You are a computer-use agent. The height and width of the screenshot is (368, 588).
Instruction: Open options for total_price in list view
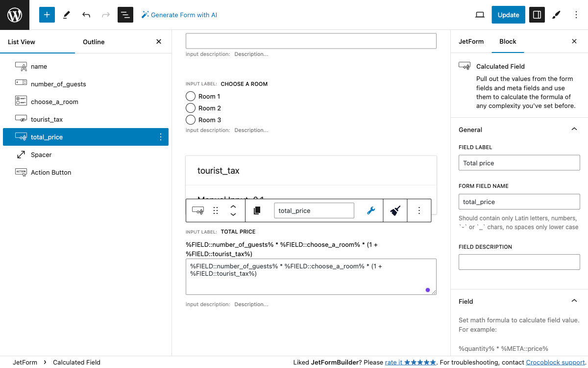pyautogui.click(x=161, y=137)
